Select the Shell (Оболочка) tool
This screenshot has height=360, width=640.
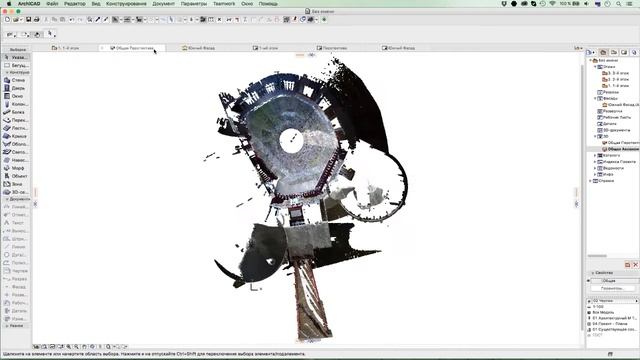16,144
